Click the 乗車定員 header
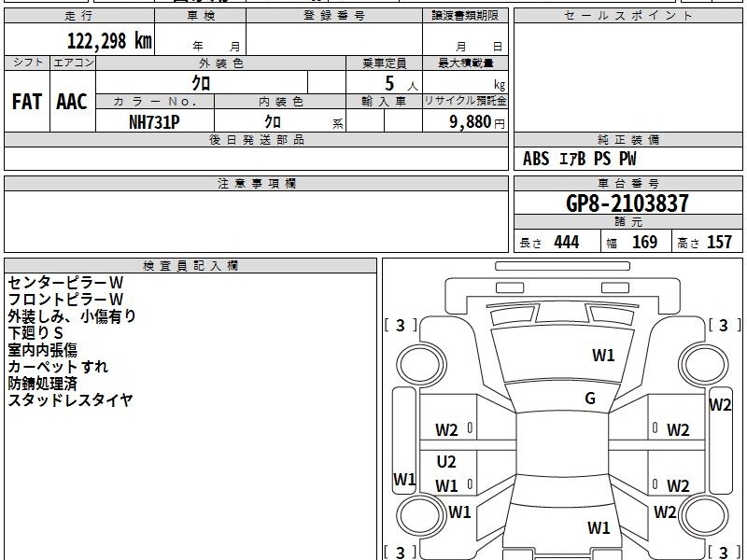747x560 pixels. click(x=384, y=63)
